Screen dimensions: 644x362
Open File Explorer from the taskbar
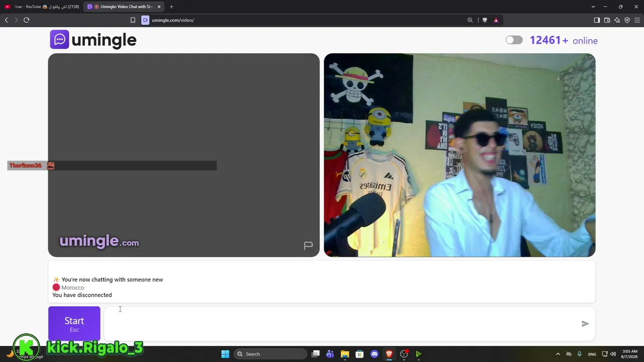pos(345,354)
